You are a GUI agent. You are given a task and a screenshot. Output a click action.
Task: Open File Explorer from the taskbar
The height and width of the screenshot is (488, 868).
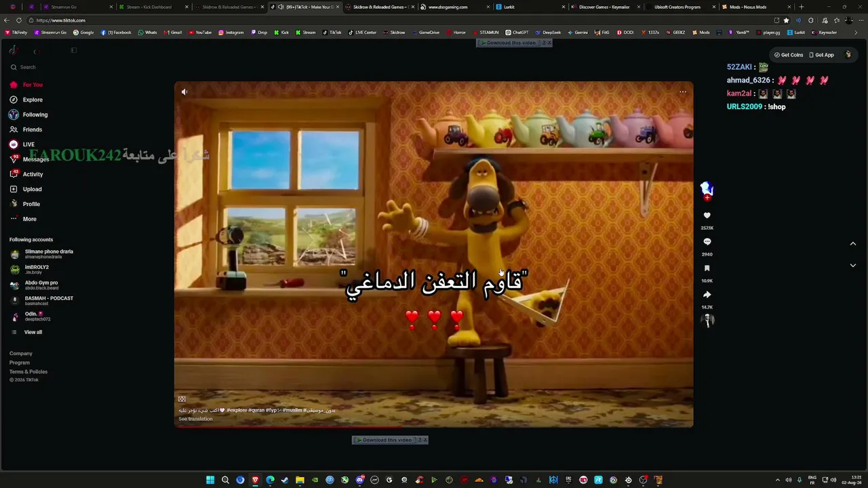pyautogui.click(x=300, y=480)
